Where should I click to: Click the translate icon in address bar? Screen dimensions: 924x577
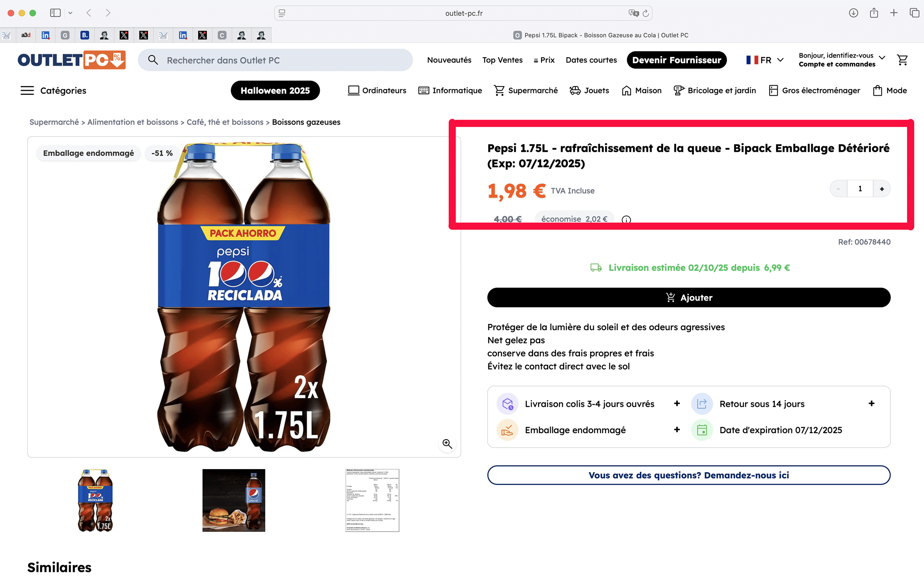[x=633, y=13]
